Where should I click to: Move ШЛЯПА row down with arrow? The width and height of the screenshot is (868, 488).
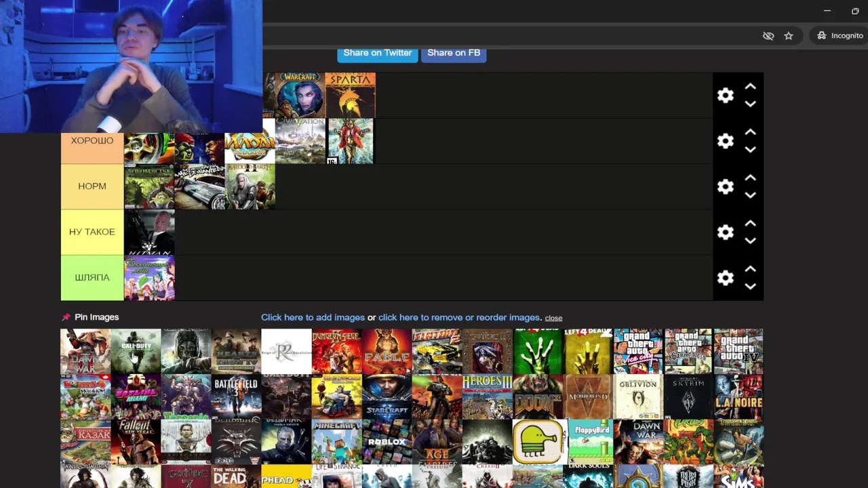point(750,287)
